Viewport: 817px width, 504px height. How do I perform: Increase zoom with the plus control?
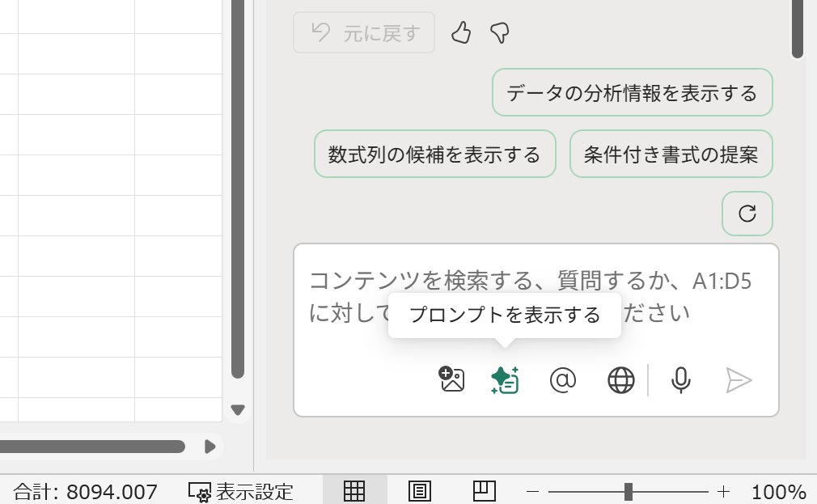coord(722,491)
